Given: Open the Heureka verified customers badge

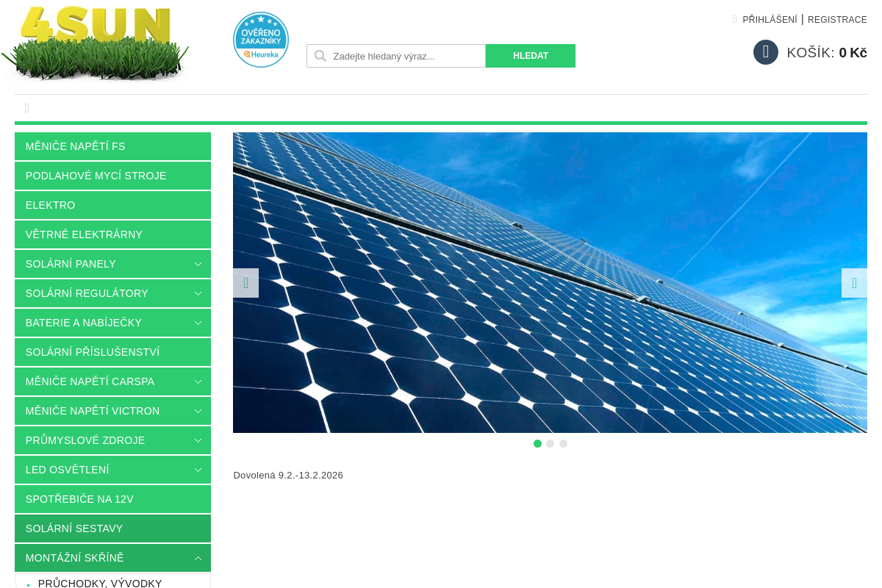Looking at the screenshot, I should (260, 40).
